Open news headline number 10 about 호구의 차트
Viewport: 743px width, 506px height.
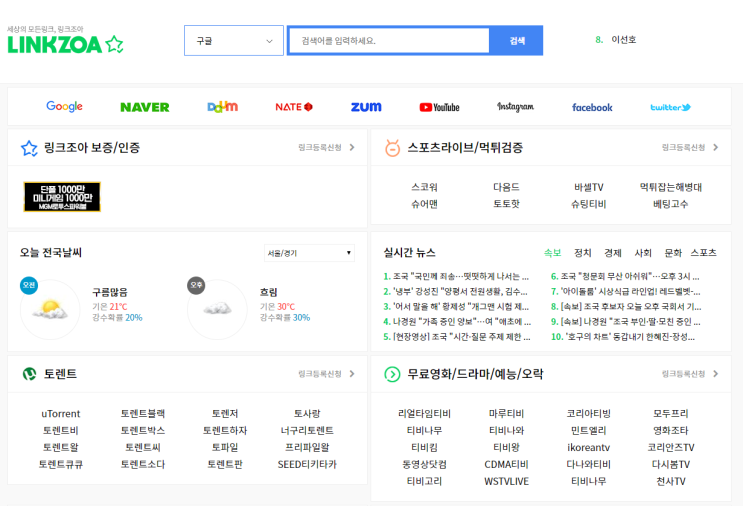(623, 337)
